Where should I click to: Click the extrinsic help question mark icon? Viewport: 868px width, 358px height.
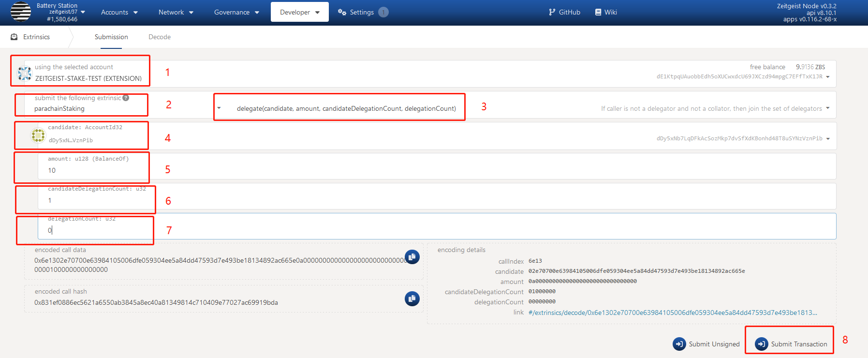click(x=126, y=98)
